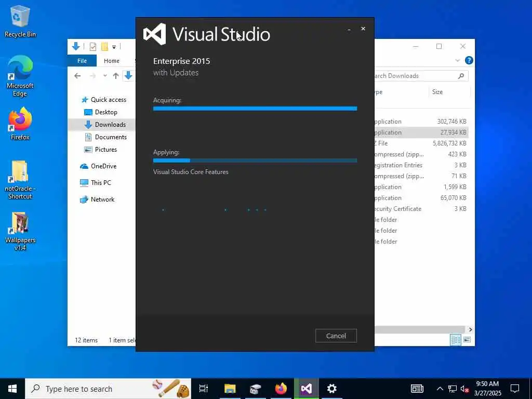The width and height of the screenshot is (532, 399).
Task: Select the zipped file sized 423 KB
Action: click(x=422, y=154)
